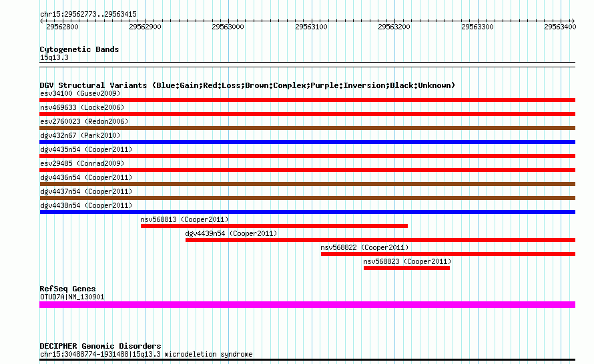Viewport: 594px width, 364px height.
Task: Select the dgv4435n54 (Cooper2011) label
Action: tap(86, 149)
